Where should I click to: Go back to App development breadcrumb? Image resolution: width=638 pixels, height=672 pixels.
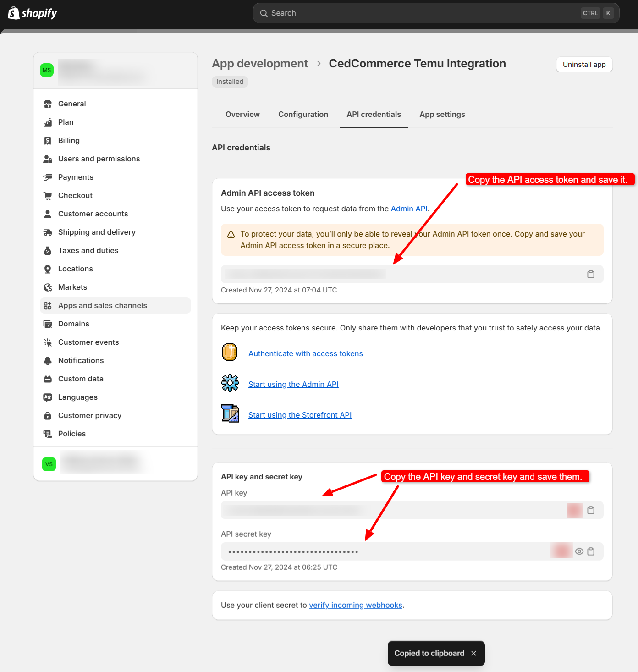(x=260, y=64)
